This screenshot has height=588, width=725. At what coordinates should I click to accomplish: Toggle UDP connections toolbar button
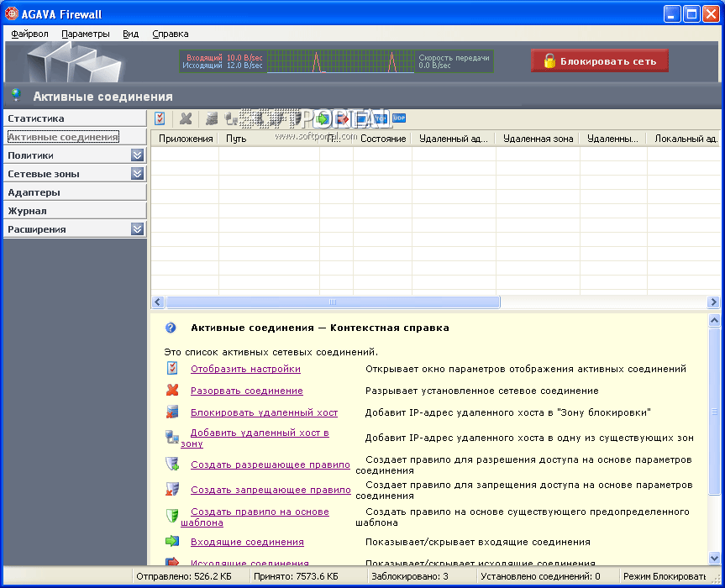tap(399, 118)
